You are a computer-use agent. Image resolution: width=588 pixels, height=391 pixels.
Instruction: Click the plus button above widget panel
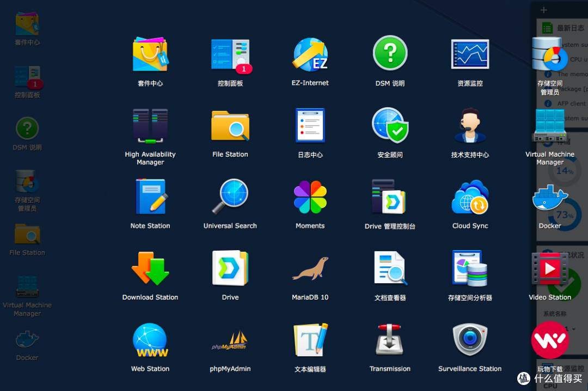[x=544, y=10]
